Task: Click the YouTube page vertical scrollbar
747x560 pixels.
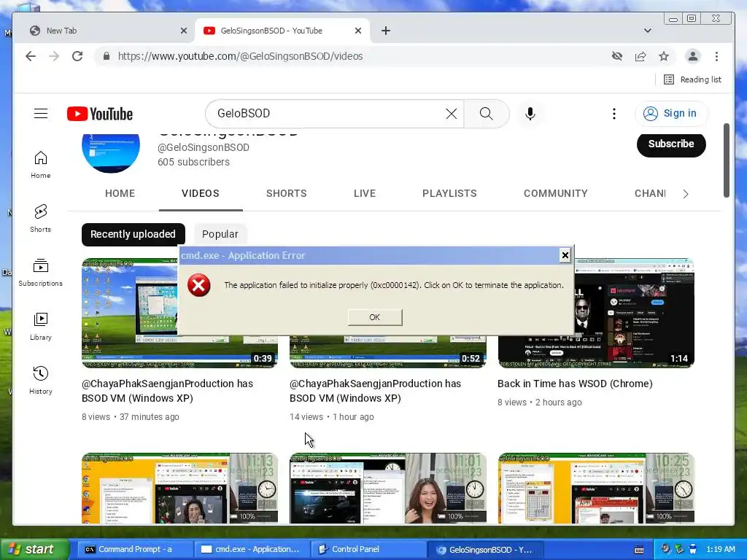Action: coord(726,160)
